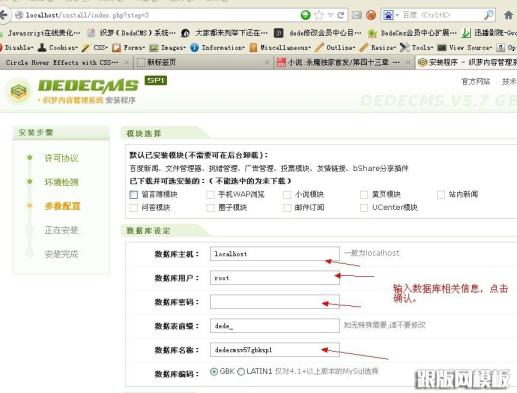This screenshot has height=393, width=517.
Task: Click the 数据库用户 root field
Action: pos(275,278)
